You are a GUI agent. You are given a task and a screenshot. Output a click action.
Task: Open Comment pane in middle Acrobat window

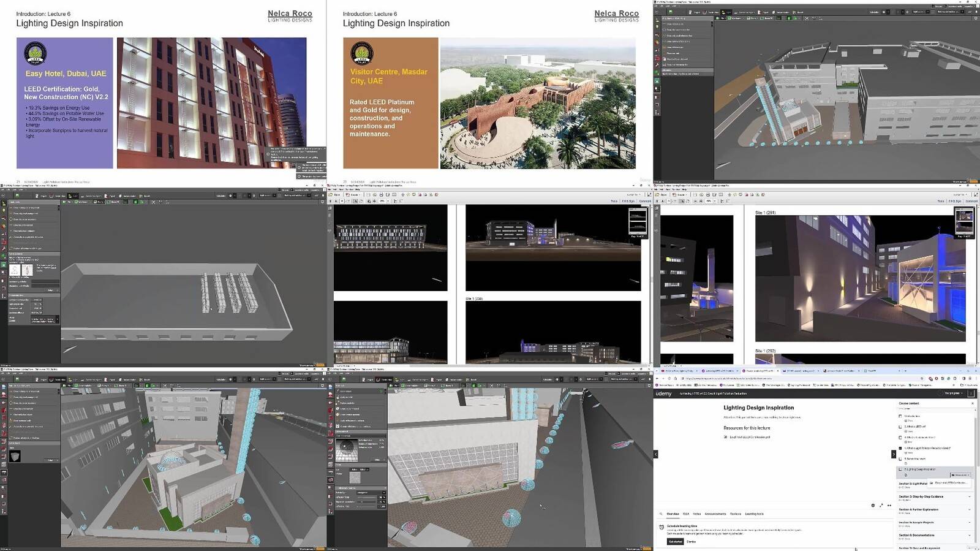[645, 201]
